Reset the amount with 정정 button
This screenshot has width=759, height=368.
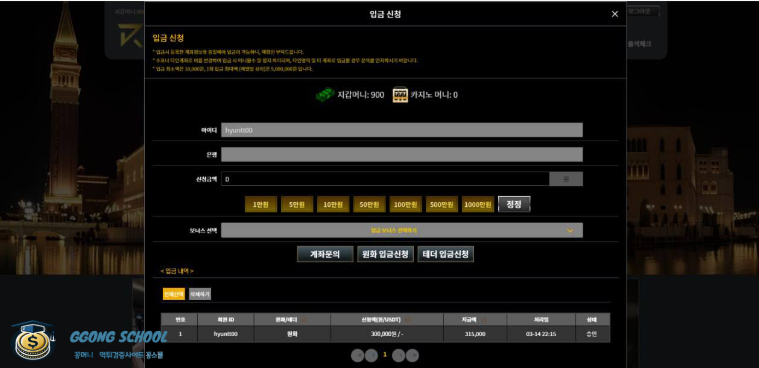pyautogui.click(x=514, y=204)
